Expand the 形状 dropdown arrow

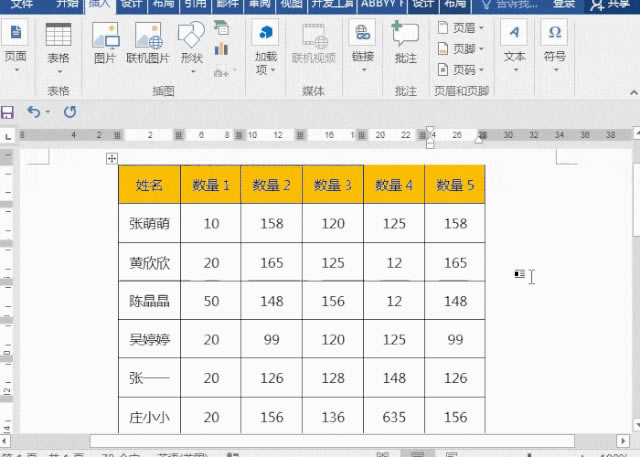(193, 72)
